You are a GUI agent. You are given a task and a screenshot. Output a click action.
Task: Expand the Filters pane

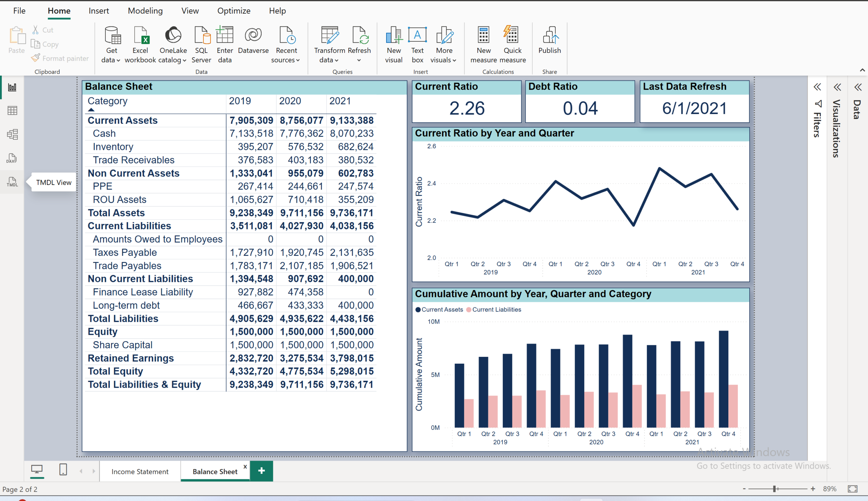[x=817, y=88]
